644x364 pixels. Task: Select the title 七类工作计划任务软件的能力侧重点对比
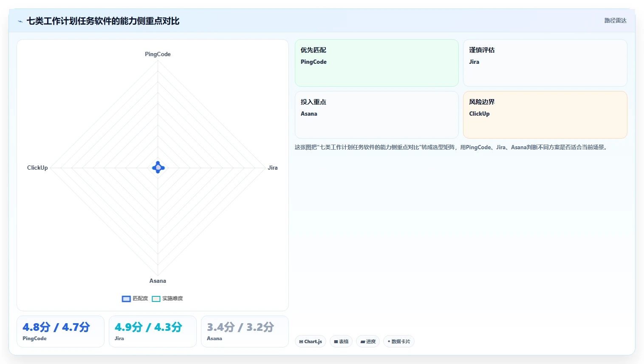103,21
